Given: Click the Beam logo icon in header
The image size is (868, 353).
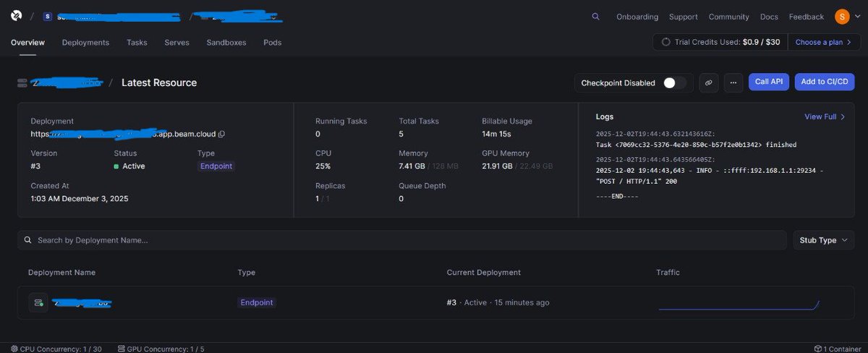Looking at the screenshot, I should [x=17, y=16].
